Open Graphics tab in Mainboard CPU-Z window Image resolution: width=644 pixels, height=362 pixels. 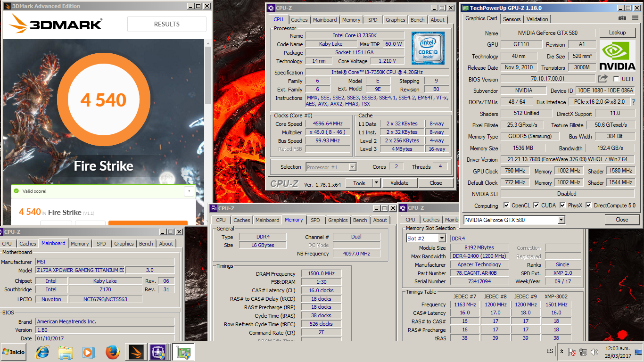pyautogui.click(x=124, y=244)
